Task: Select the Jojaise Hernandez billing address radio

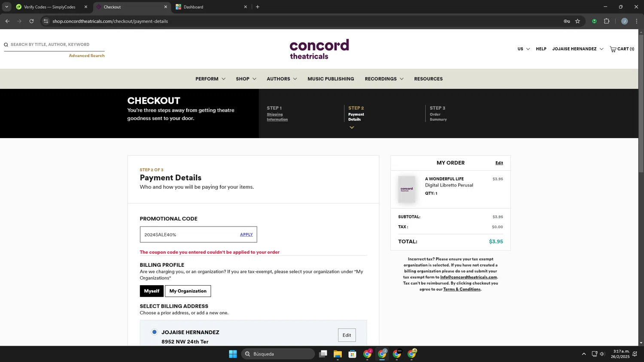Action: coord(155,332)
